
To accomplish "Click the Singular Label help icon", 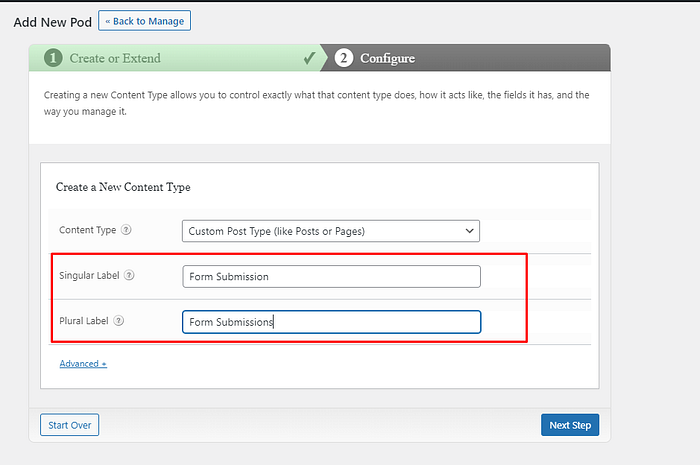I will point(129,276).
